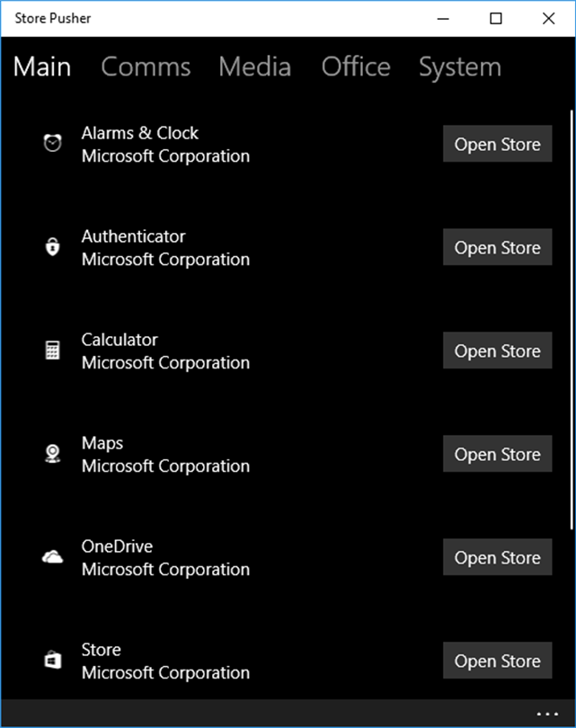Viewport: 576px width, 728px height.
Task: Open the Media tab
Action: pyautogui.click(x=254, y=67)
